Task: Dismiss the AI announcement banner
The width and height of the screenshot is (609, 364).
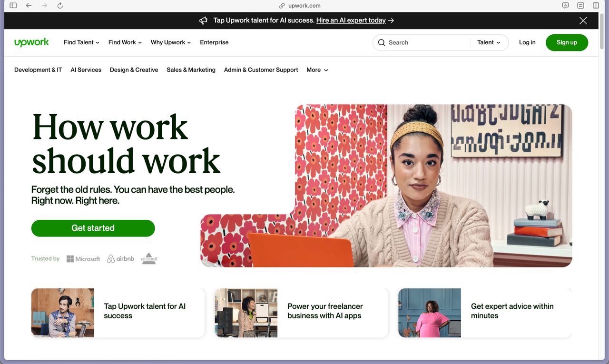Action: point(583,20)
